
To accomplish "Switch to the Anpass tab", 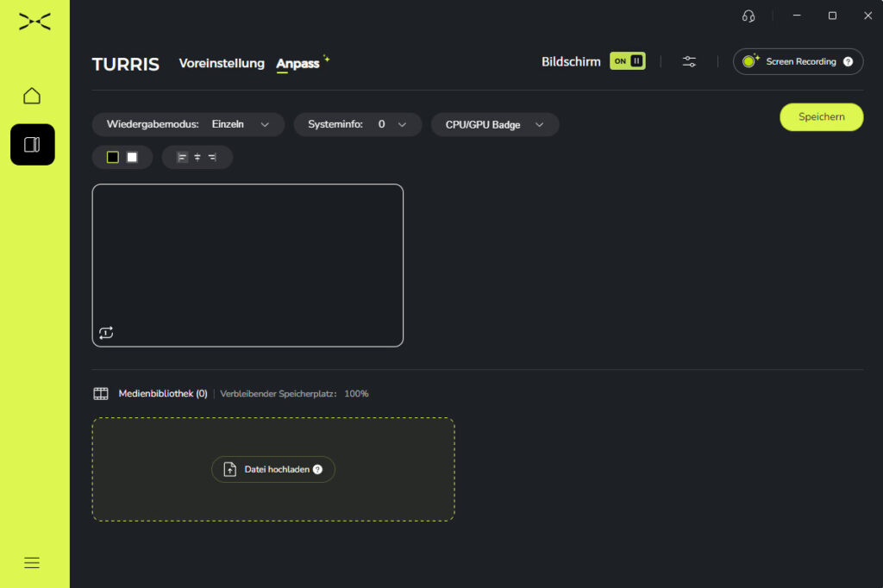I will (x=297, y=63).
